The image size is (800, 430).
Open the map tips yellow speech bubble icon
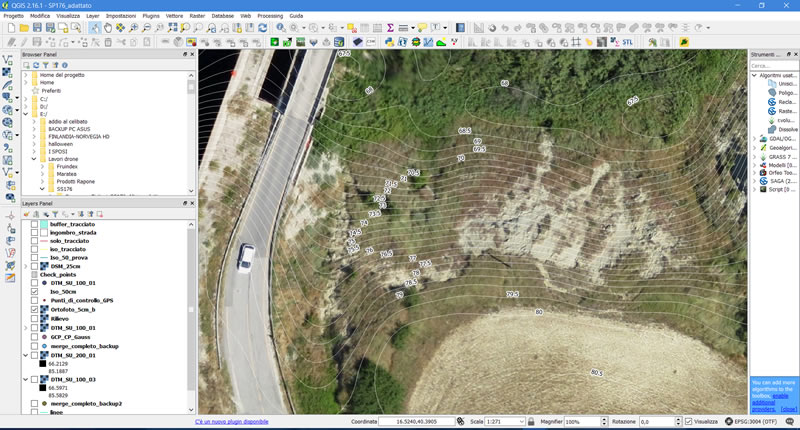tap(422, 28)
